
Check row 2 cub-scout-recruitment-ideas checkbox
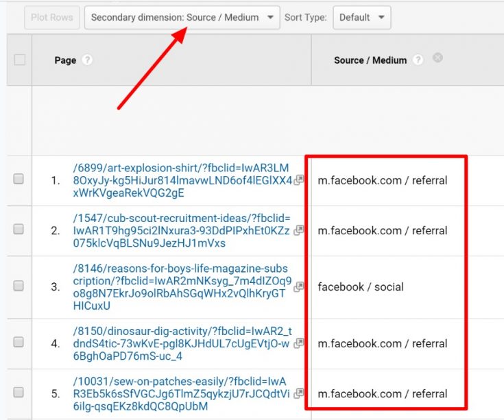tap(19, 229)
